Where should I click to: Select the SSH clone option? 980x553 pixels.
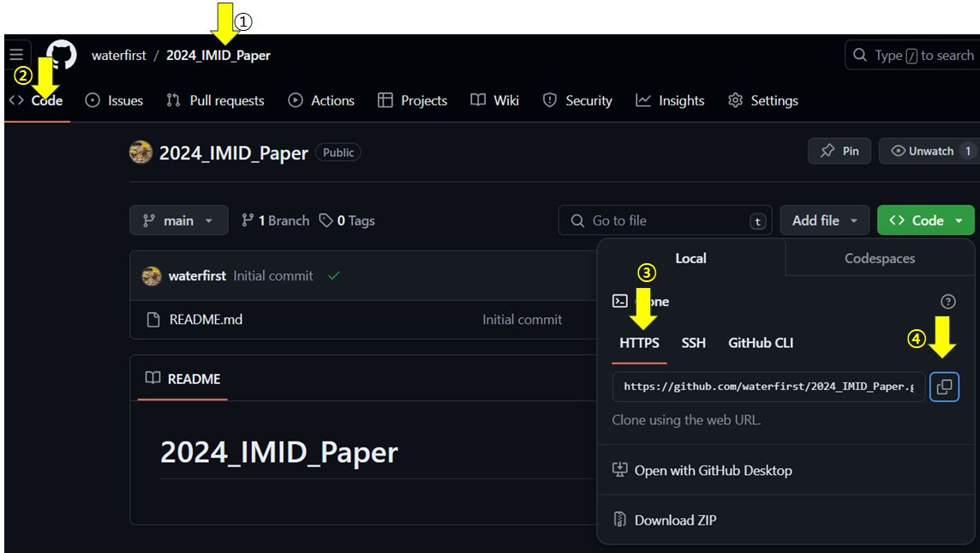[694, 344]
